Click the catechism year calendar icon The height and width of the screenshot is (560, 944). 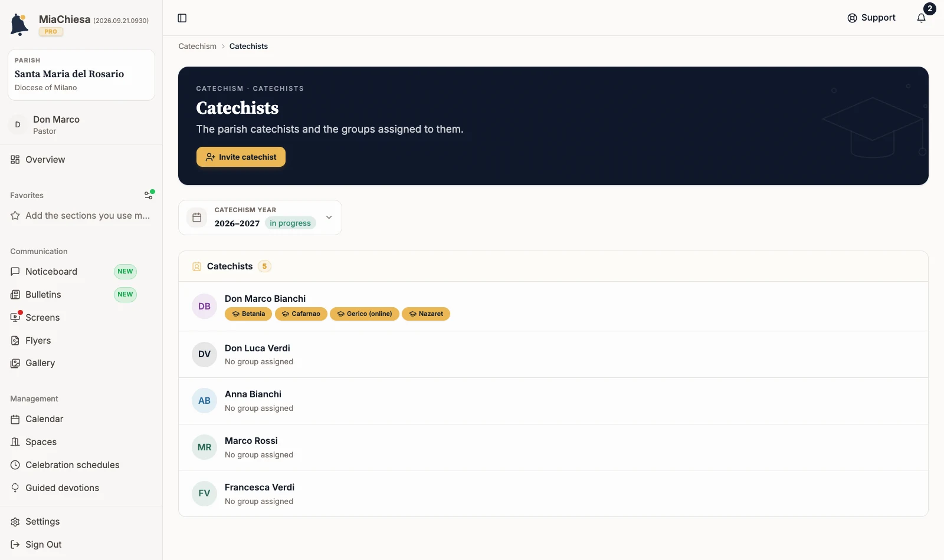tap(197, 218)
